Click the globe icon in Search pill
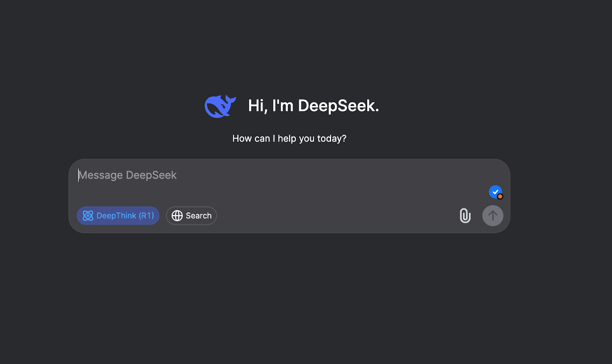The width and height of the screenshot is (612, 364). point(177,216)
